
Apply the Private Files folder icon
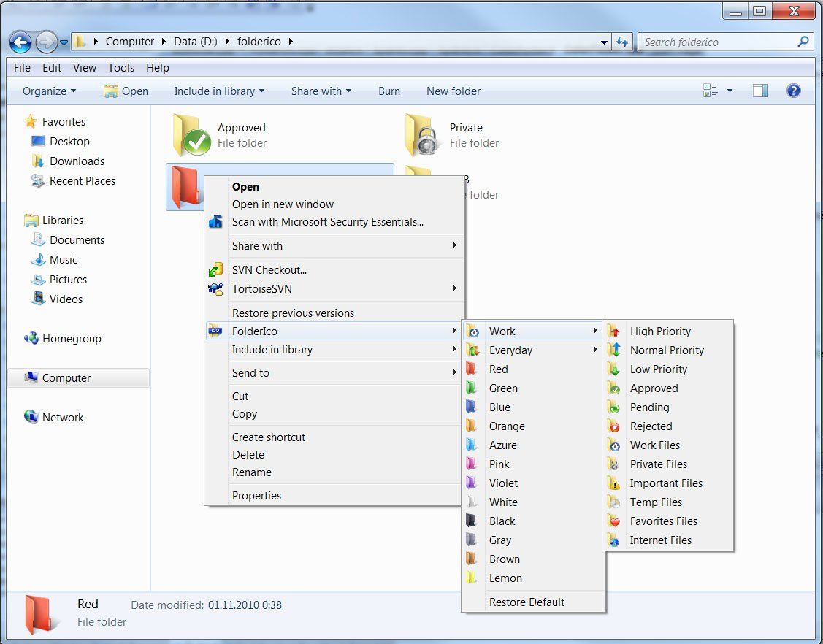[x=658, y=464]
